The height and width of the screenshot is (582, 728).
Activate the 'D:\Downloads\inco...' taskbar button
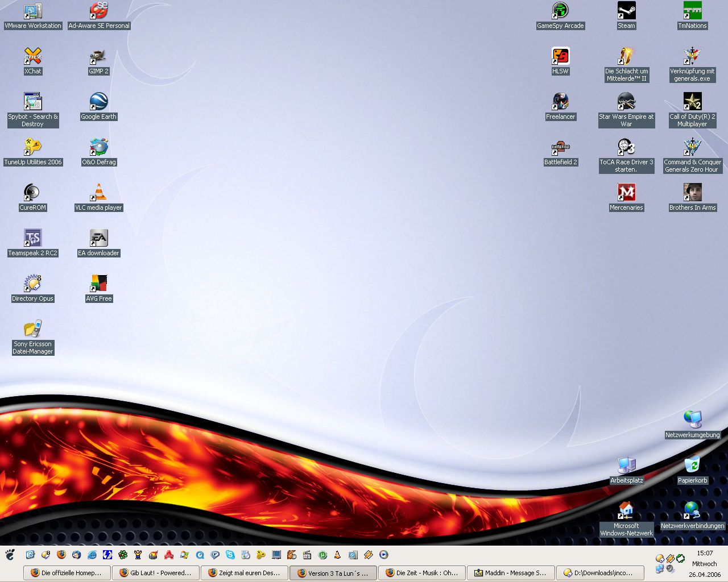[x=599, y=573]
